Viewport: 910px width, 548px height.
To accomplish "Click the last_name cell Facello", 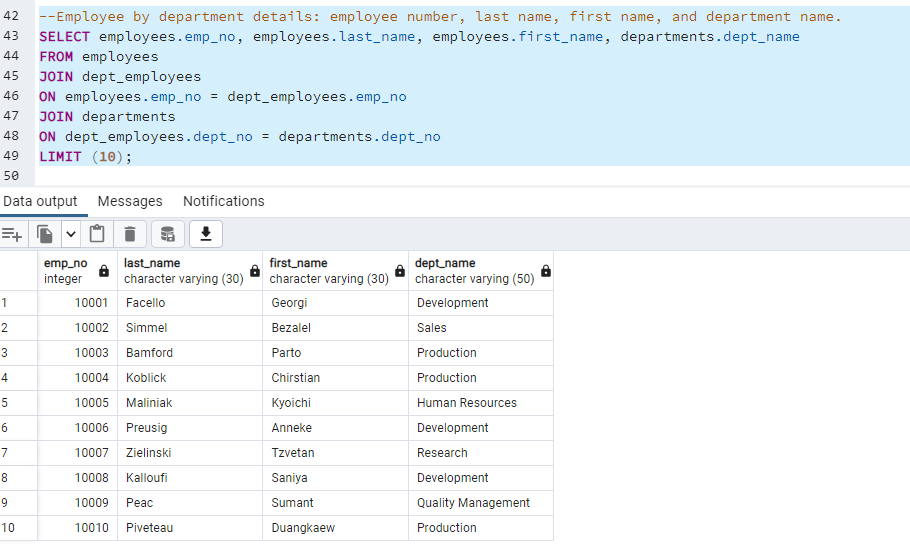I will pos(190,303).
